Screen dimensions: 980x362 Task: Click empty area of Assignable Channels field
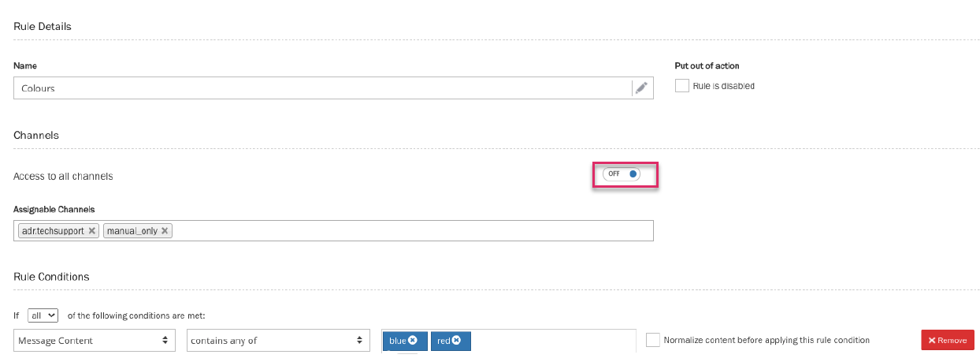coord(410,231)
